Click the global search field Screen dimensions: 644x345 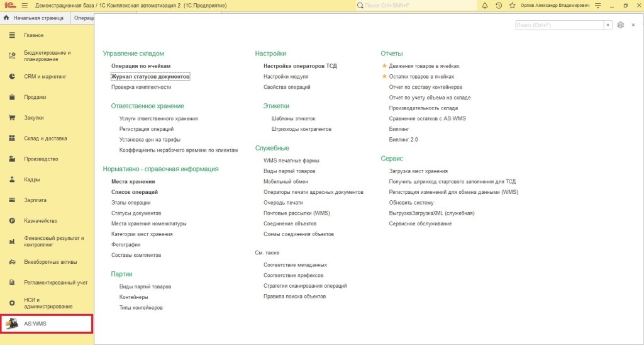(416, 6)
